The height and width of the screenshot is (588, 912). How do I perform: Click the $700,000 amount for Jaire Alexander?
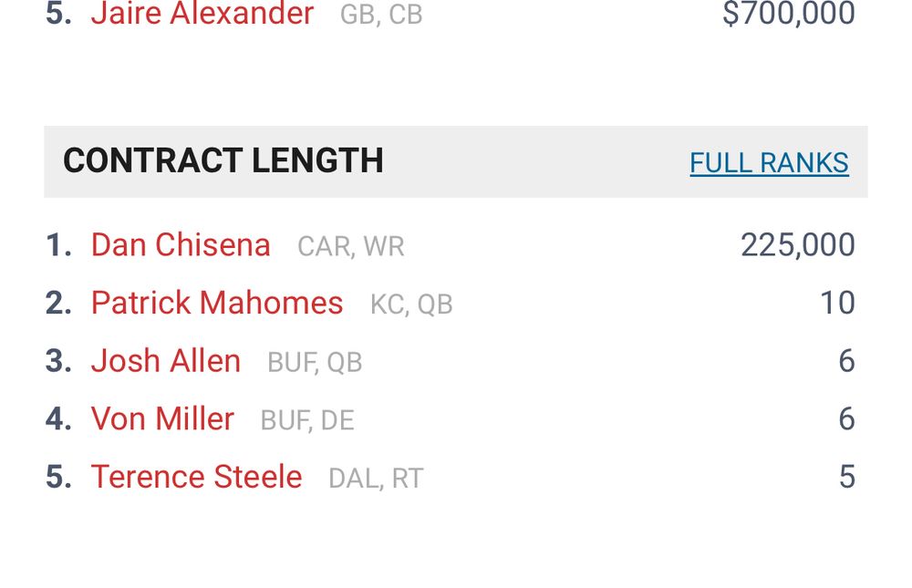tap(788, 14)
